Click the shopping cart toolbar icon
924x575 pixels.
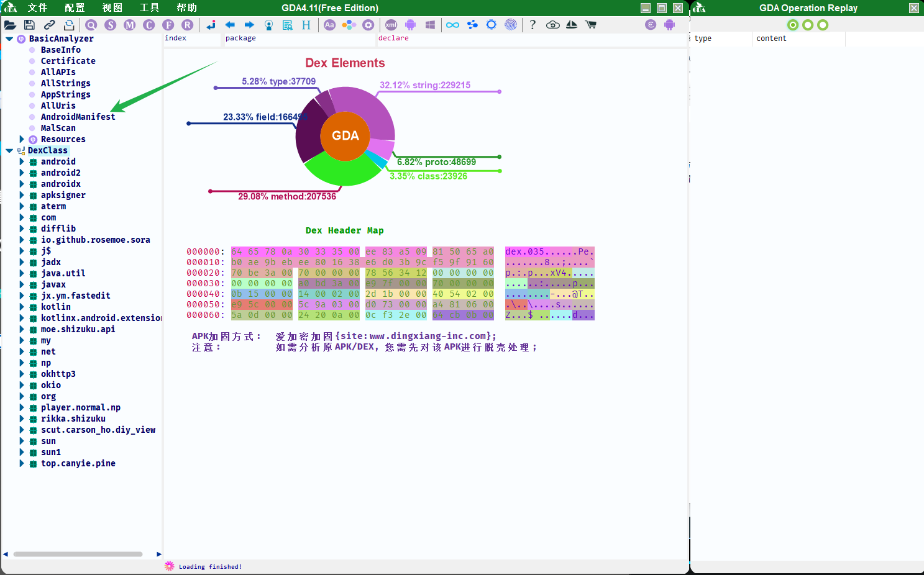(591, 25)
